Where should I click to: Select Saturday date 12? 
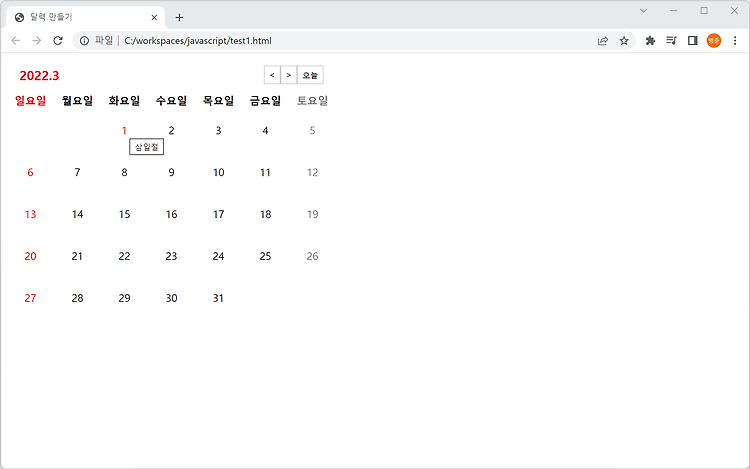coord(312,173)
